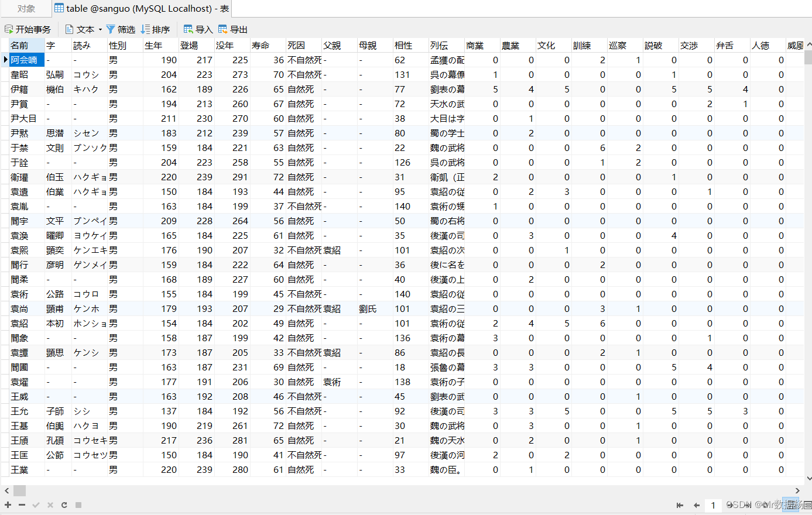This screenshot has height=515, width=812.
Task: Click the 商業 column header
Action: (x=482, y=45)
